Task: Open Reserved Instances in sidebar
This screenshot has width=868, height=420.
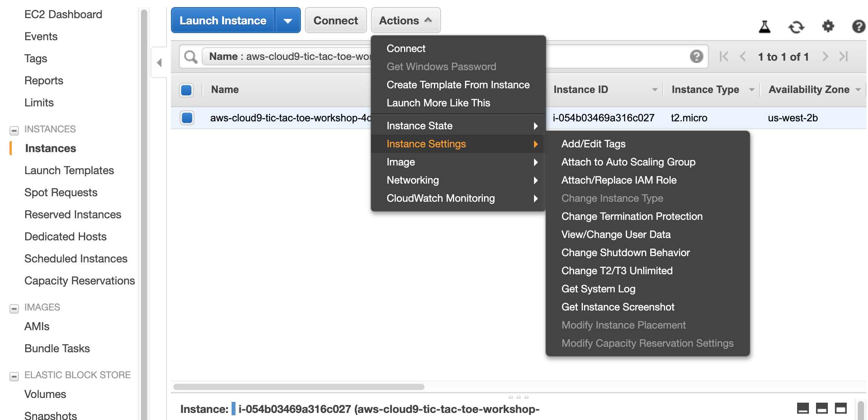Action: point(73,215)
